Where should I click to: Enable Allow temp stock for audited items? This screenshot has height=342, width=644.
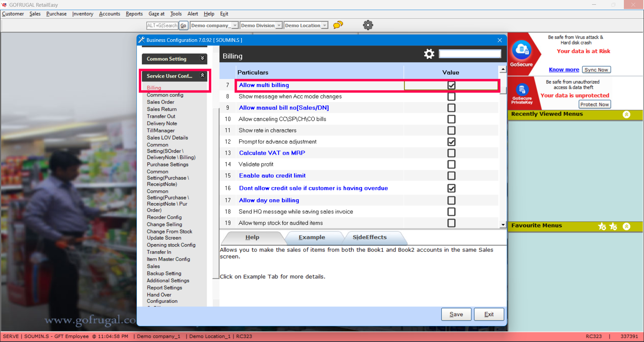click(x=451, y=223)
